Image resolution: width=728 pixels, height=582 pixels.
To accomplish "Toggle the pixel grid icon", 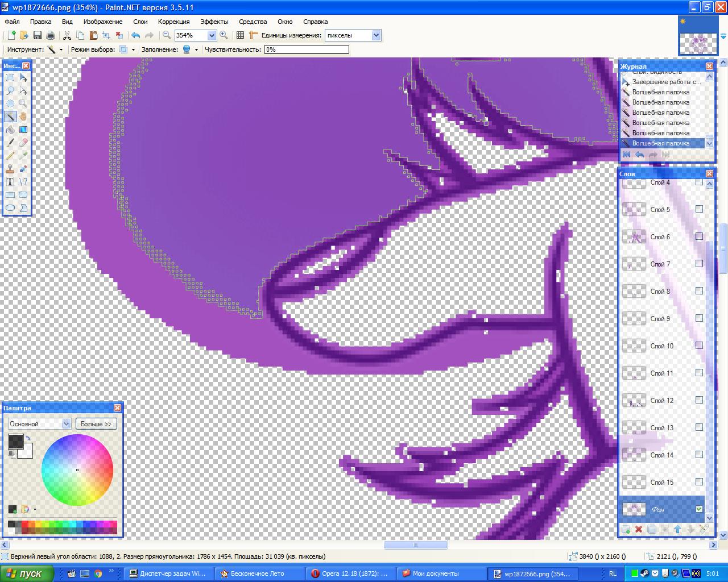I will click(x=240, y=35).
